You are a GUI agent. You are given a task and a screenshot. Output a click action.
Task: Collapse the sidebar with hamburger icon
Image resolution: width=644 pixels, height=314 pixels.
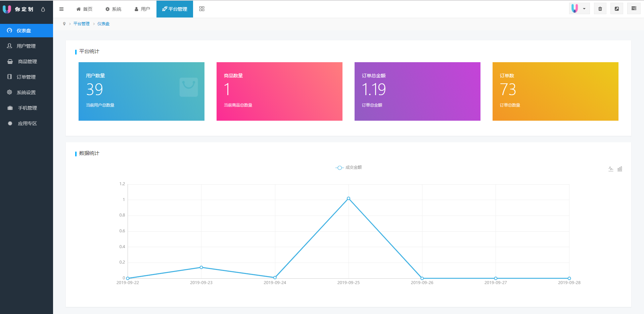(61, 9)
